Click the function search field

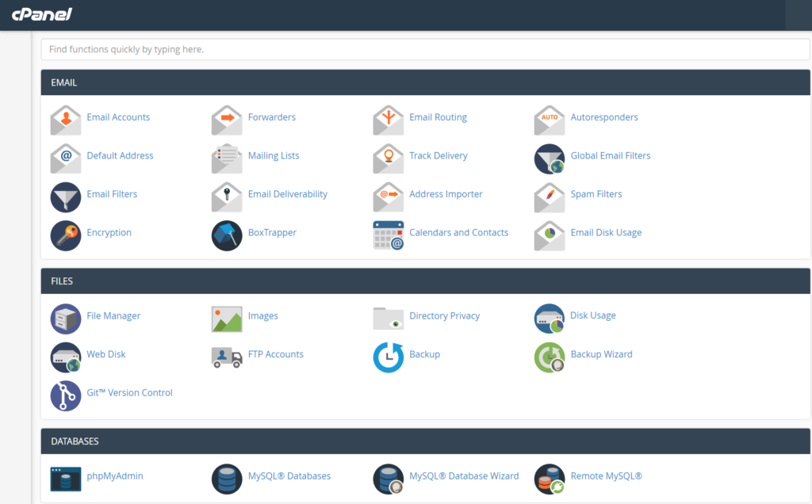tap(425, 49)
